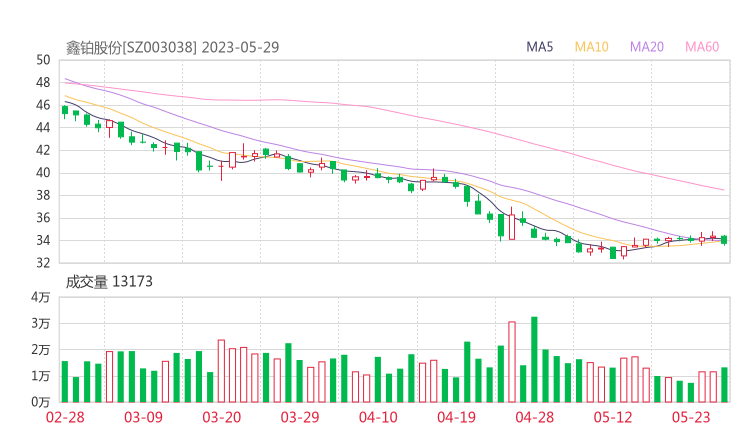
Task: Select the 04-10 date axis label
Action: pos(378,418)
